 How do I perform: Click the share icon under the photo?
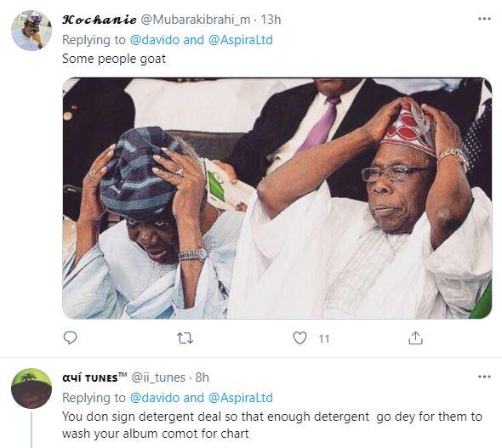coord(415,338)
